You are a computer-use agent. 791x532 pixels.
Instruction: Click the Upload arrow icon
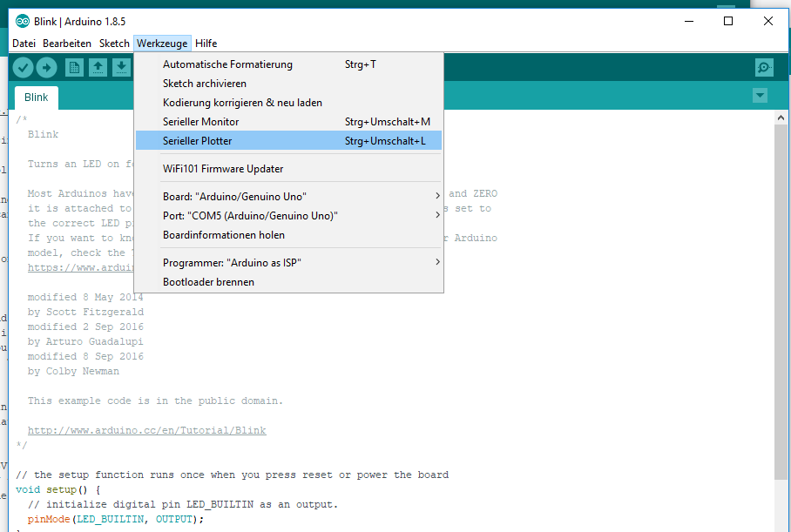(46, 68)
